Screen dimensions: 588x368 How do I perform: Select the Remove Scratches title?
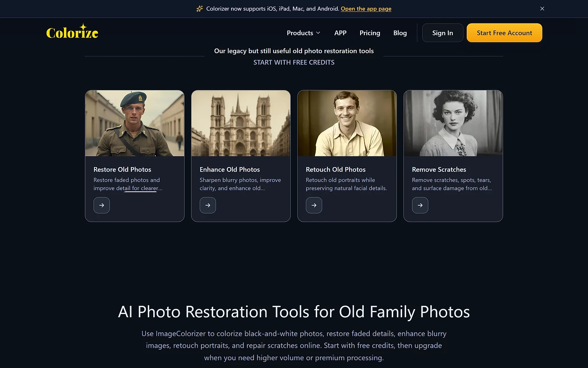(x=439, y=170)
